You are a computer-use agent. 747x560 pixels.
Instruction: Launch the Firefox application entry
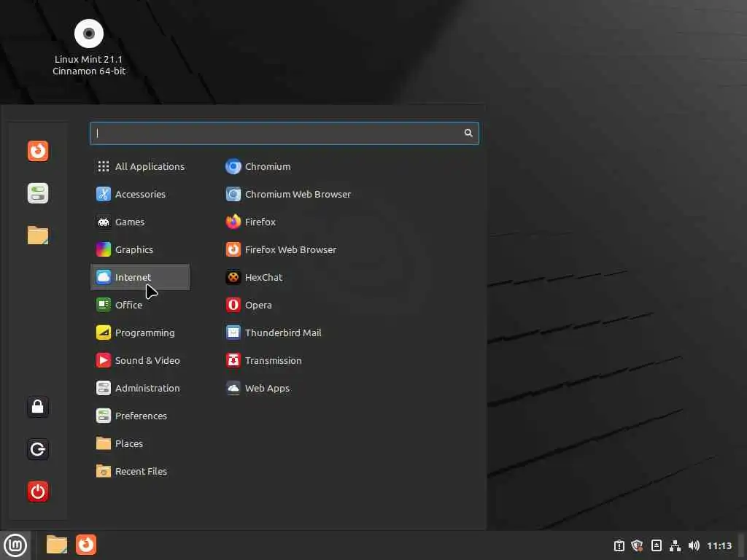(251, 222)
